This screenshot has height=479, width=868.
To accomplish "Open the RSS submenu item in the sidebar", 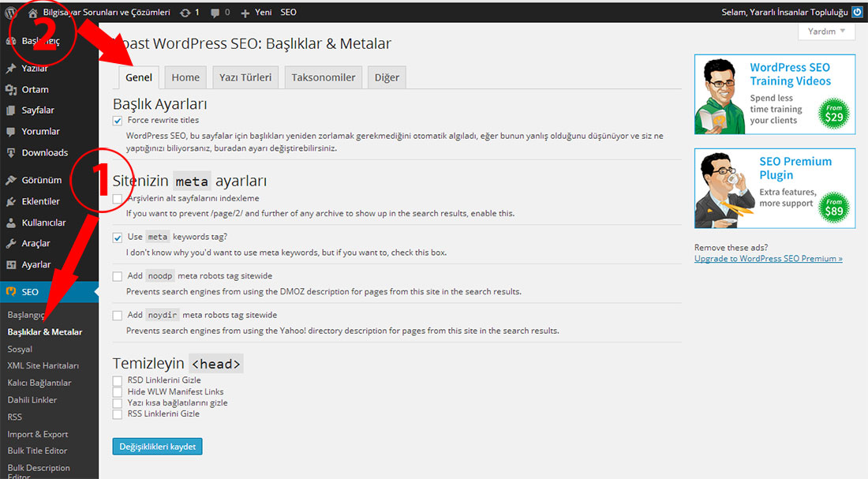I will coord(15,417).
